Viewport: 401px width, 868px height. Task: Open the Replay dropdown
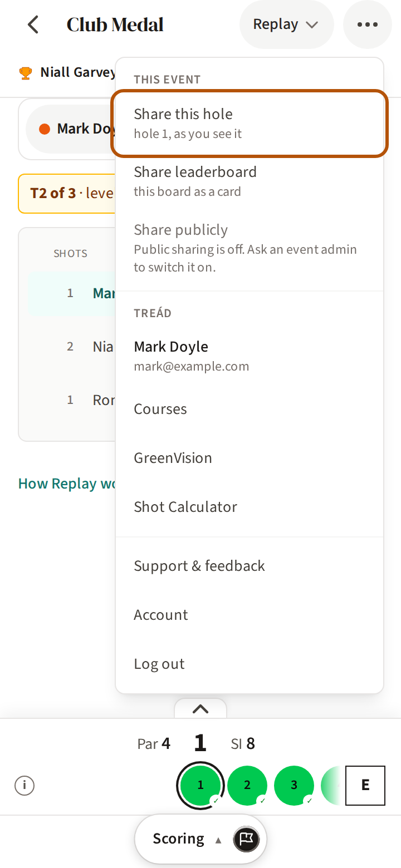286,24
